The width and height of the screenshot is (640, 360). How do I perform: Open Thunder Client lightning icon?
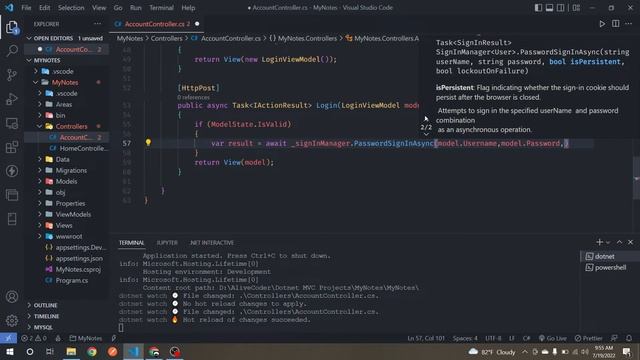(x=12, y=171)
